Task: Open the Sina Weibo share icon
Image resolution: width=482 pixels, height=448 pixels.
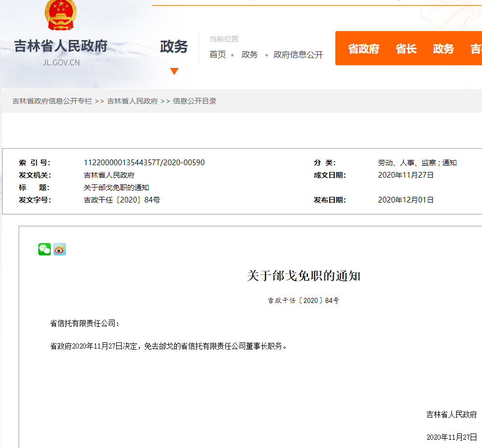Action: [x=59, y=249]
